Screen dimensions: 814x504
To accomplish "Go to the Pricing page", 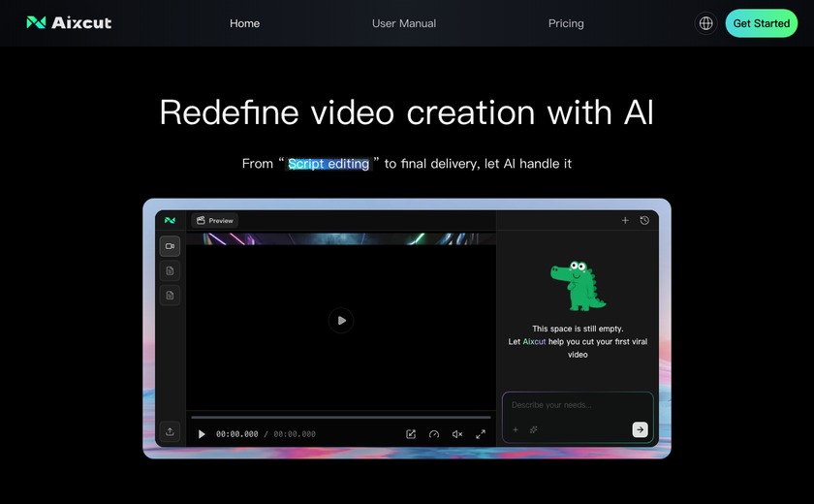I will coord(566,23).
